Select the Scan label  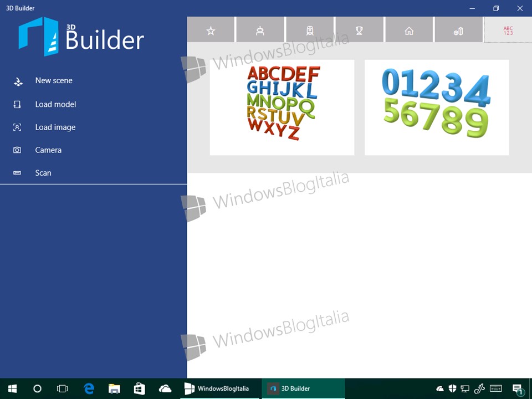pyautogui.click(x=43, y=173)
